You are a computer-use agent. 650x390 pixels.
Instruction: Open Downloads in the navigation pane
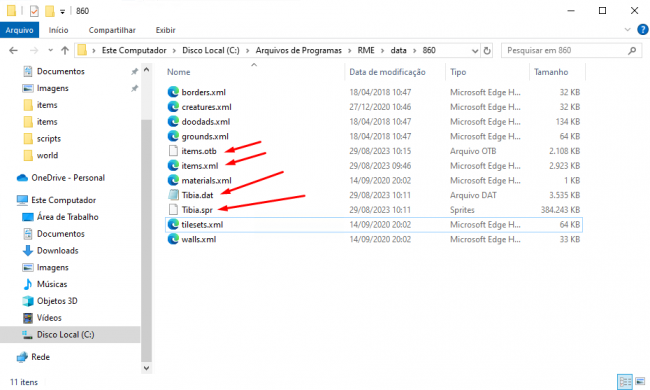[50, 251]
